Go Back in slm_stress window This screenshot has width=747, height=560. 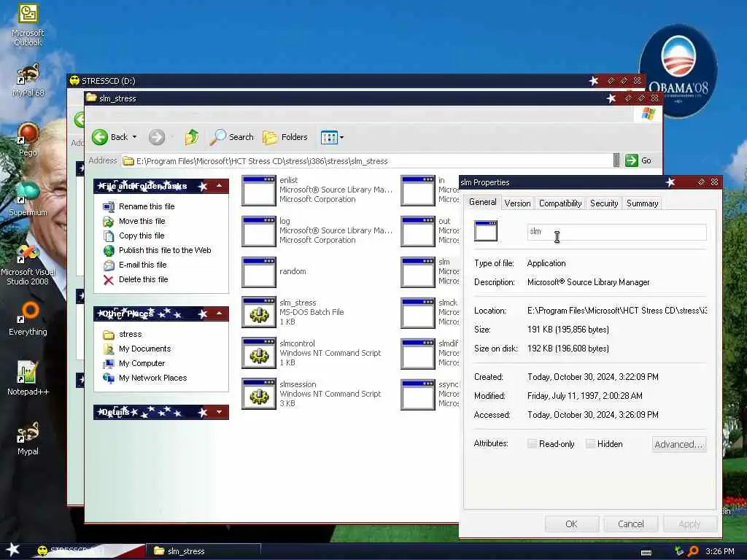pyautogui.click(x=110, y=137)
